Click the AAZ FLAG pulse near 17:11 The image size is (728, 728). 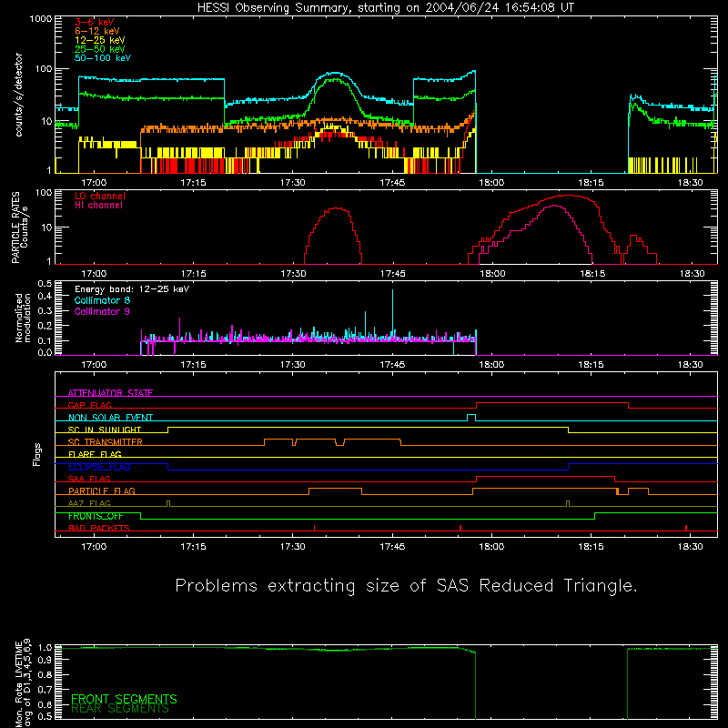(x=168, y=504)
